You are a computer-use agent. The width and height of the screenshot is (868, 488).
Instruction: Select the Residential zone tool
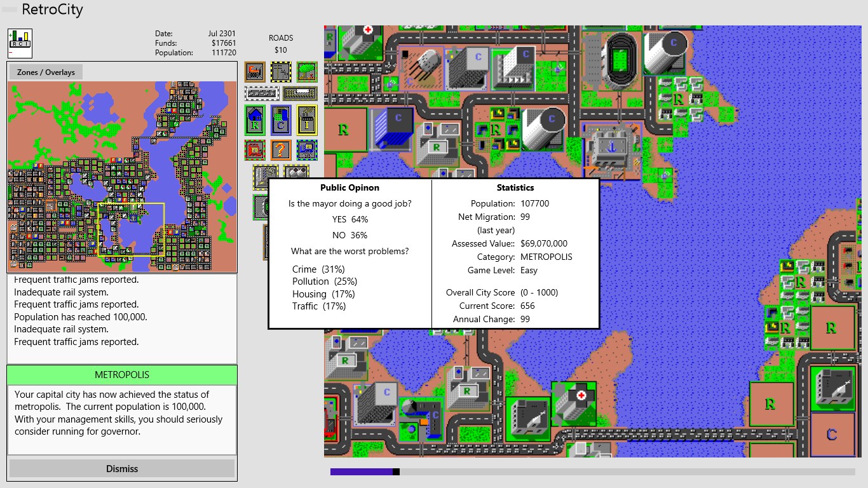255,120
